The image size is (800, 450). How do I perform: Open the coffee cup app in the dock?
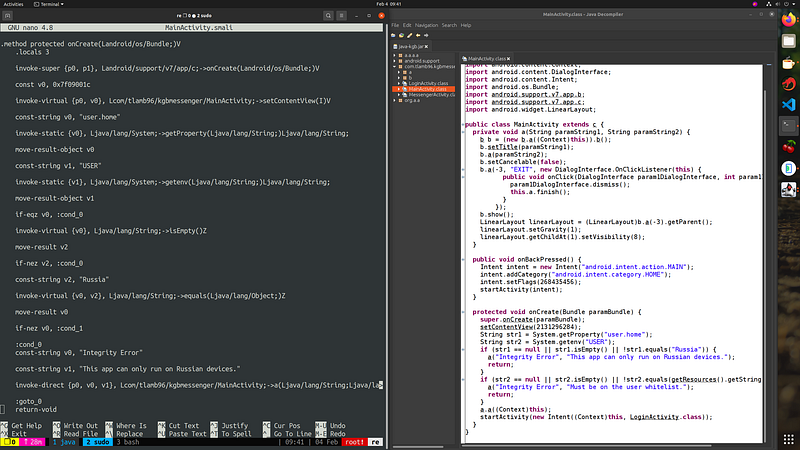(x=789, y=63)
